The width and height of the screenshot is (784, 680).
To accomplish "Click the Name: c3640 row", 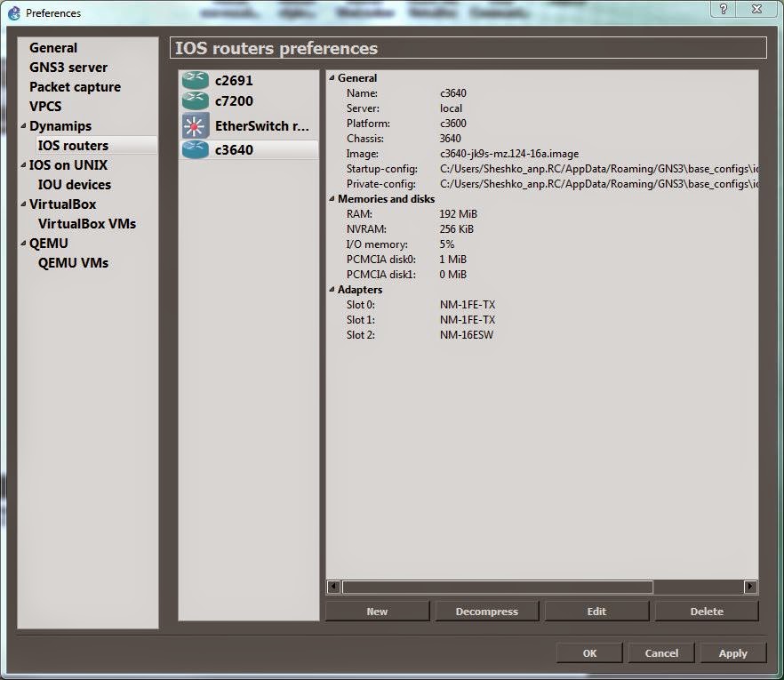I will [542, 93].
